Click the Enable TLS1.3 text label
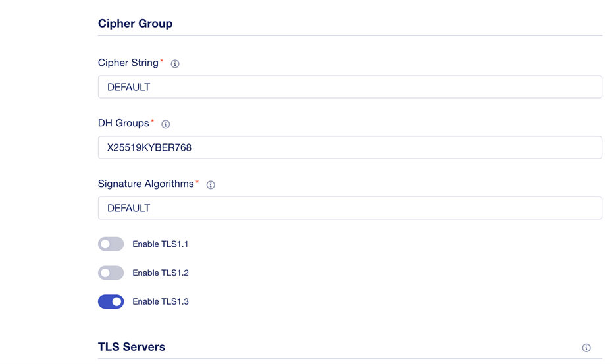Viewport: 616px width, 364px height. point(161,301)
